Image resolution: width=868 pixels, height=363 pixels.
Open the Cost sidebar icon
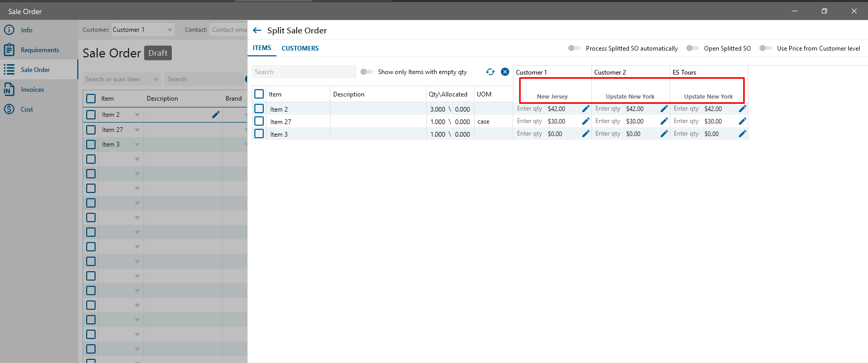(9, 110)
